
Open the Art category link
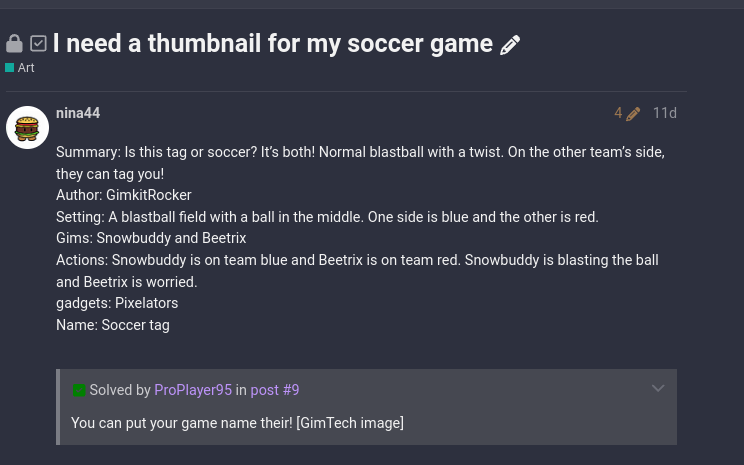point(26,68)
